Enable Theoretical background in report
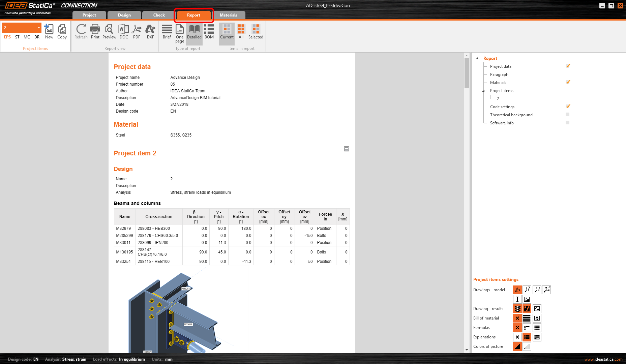The image size is (626, 364). (568, 115)
